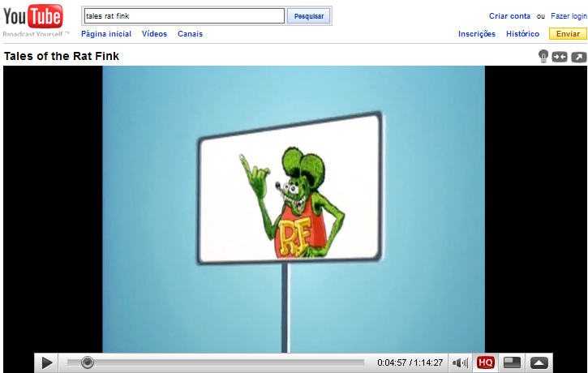
Task: Expand the player menu with the up arrow
Action: (539, 362)
